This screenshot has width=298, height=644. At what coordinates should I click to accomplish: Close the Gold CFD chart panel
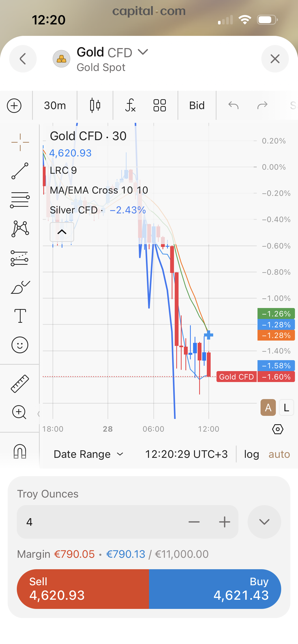(275, 59)
